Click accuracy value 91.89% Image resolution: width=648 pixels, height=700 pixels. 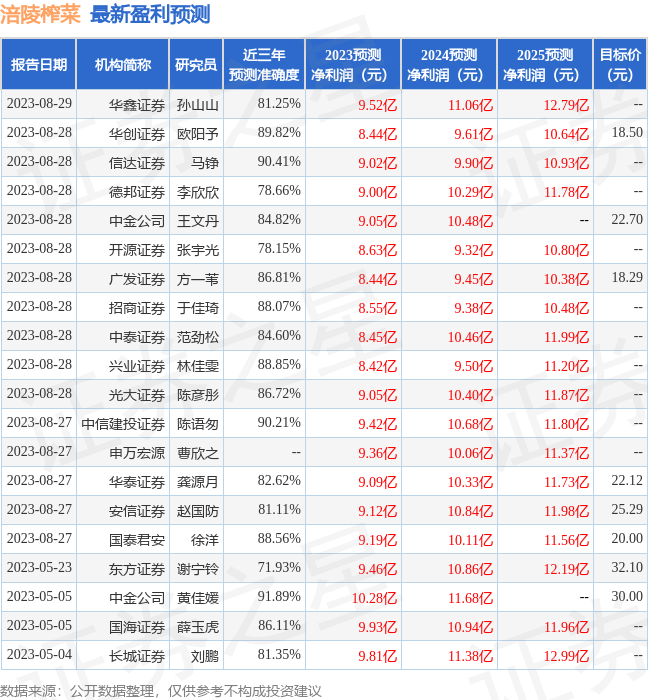coord(279,596)
